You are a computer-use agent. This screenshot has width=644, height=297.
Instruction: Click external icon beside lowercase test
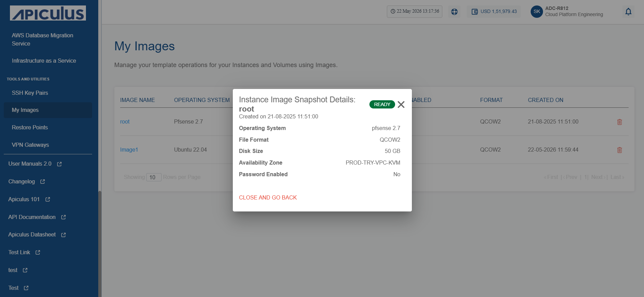coord(25,270)
